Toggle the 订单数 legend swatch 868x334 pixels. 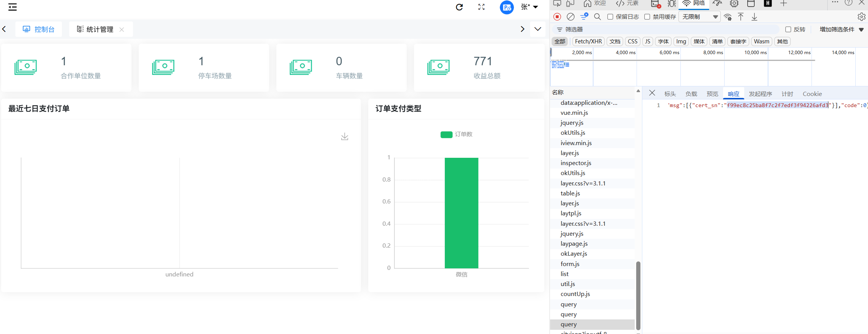pyautogui.click(x=446, y=134)
